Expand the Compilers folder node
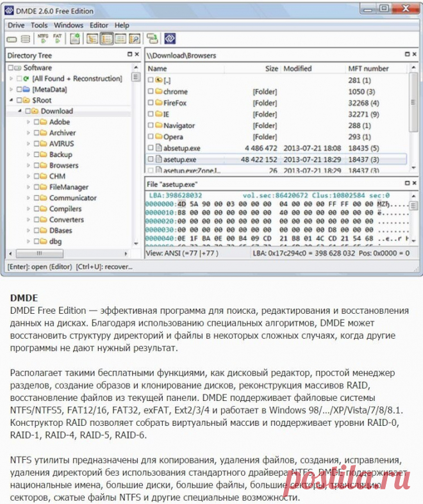 coord(28,209)
